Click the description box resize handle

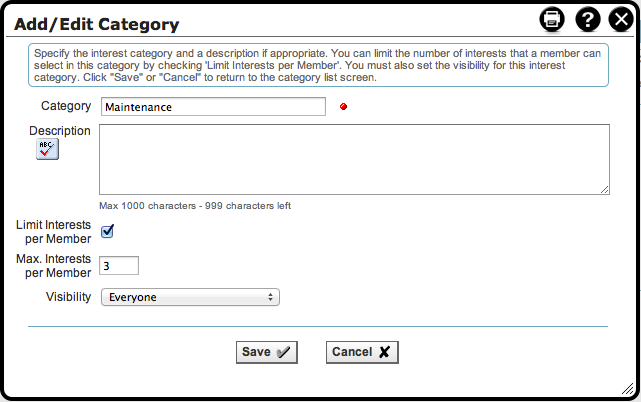(605, 189)
